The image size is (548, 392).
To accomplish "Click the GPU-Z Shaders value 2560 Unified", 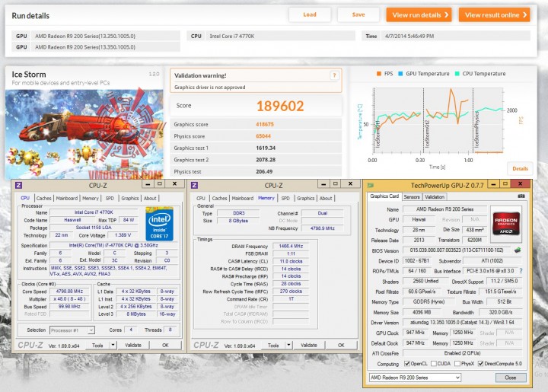I will pos(425,281).
